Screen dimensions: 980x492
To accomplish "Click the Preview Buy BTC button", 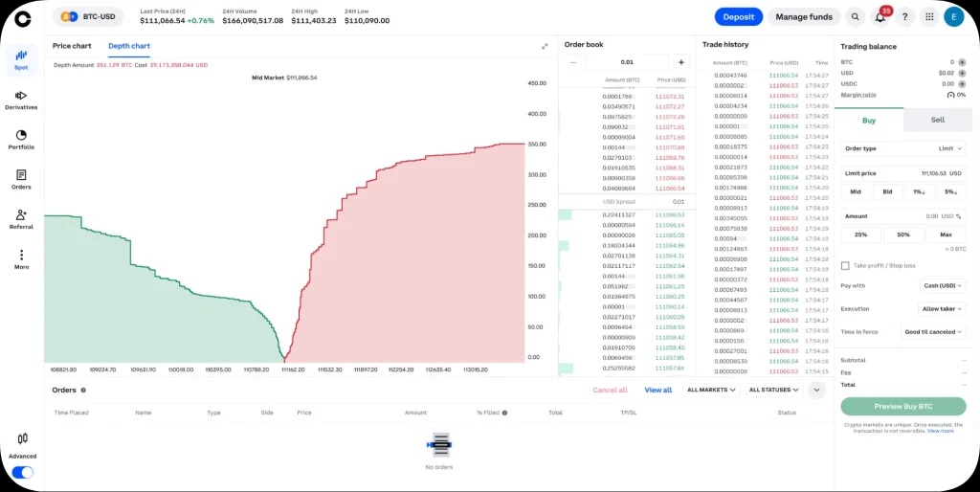I will pyautogui.click(x=902, y=406).
